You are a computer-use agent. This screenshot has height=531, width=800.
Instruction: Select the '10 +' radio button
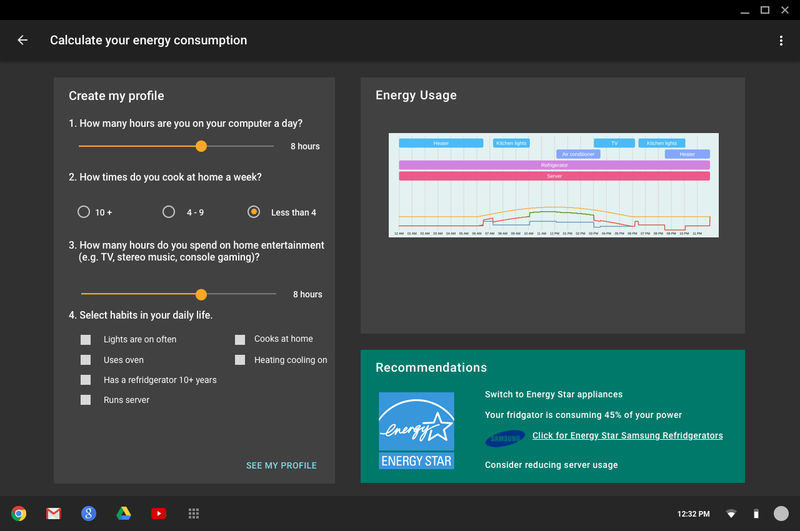pos(84,212)
